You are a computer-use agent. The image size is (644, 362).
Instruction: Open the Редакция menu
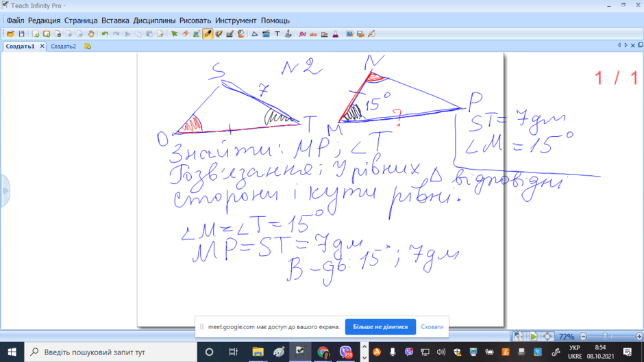(x=44, y=21)
